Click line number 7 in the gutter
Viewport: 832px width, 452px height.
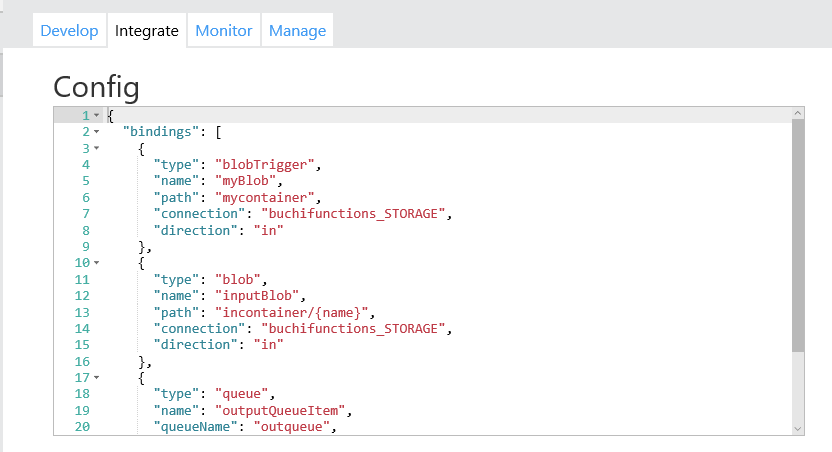[x=86, y=213]
